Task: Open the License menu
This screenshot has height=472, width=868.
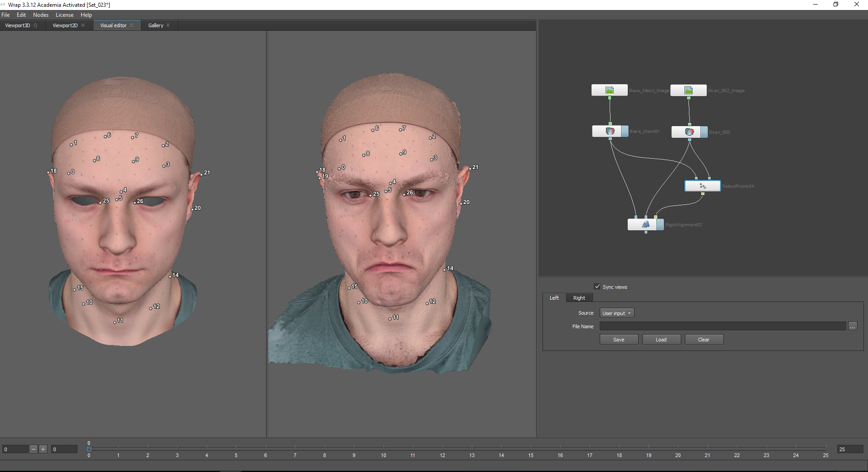Action: click(x=64, y=15)
